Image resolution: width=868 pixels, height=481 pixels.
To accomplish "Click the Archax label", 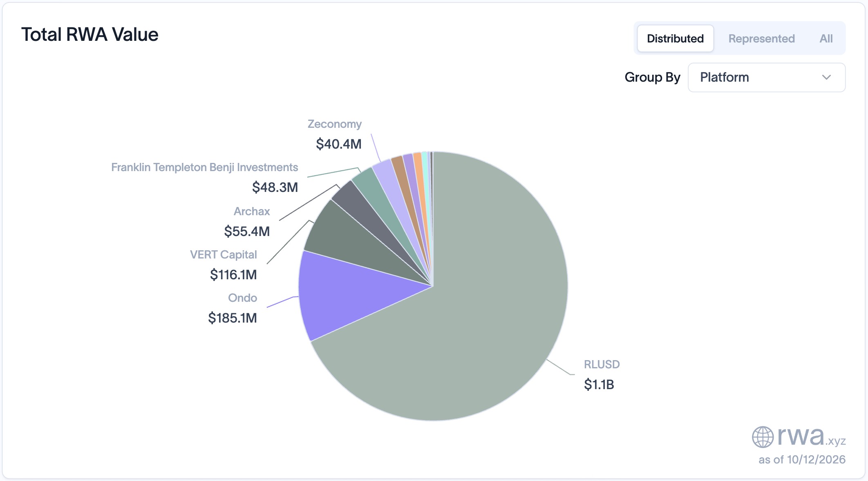I will [252, 211].
